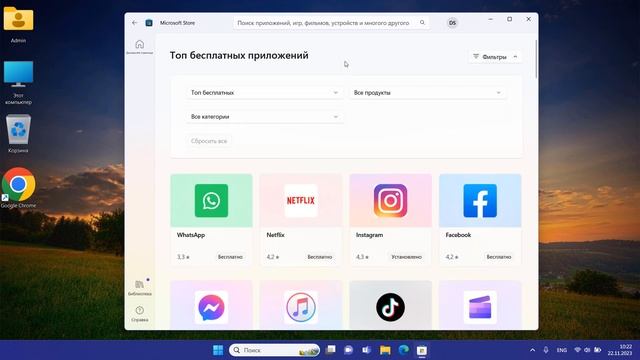Screen dimensions: 640x360
Task: Select the Recycle Bin (Корзина) desktop icon
Action: pyautogui.click(x=18, y=134)
